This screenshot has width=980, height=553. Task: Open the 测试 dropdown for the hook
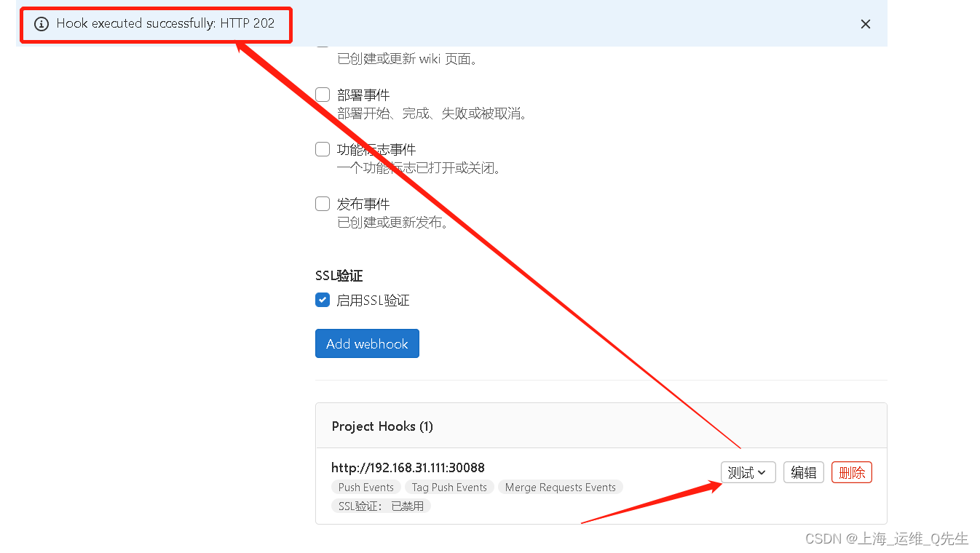[x=748, y=472]
